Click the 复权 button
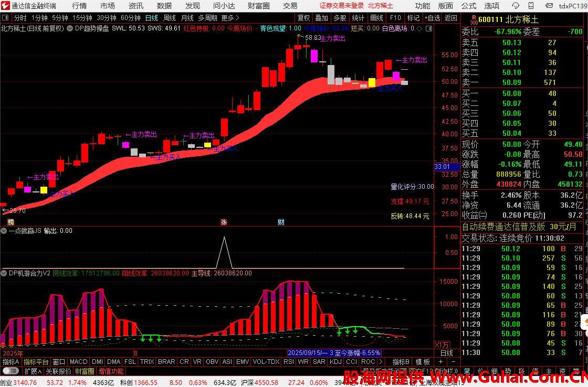Screen dimensions: 588x387 (304, 18)
